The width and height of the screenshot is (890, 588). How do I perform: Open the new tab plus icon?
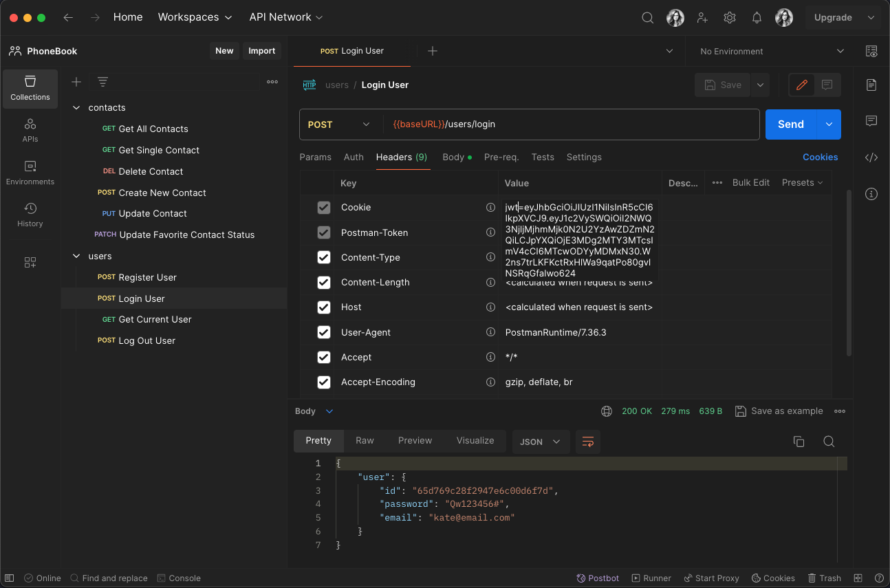click(x=432, y=51)
